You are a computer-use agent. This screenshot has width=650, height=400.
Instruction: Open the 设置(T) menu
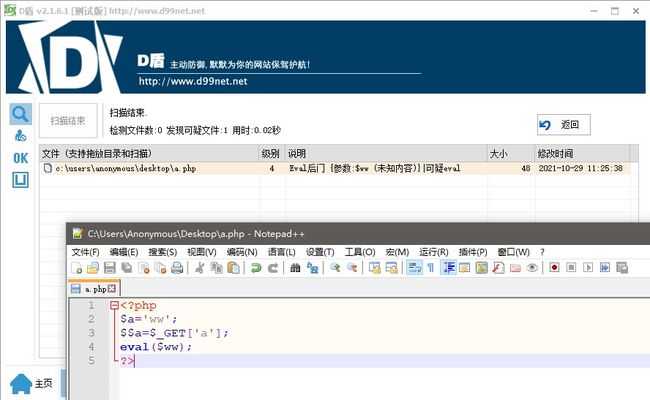(320, 252)
